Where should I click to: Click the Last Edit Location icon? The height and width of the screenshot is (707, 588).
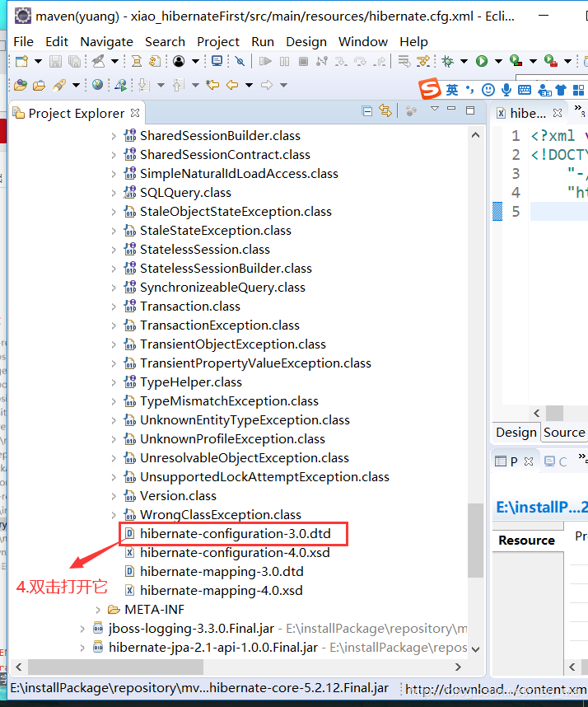(212, 84)
